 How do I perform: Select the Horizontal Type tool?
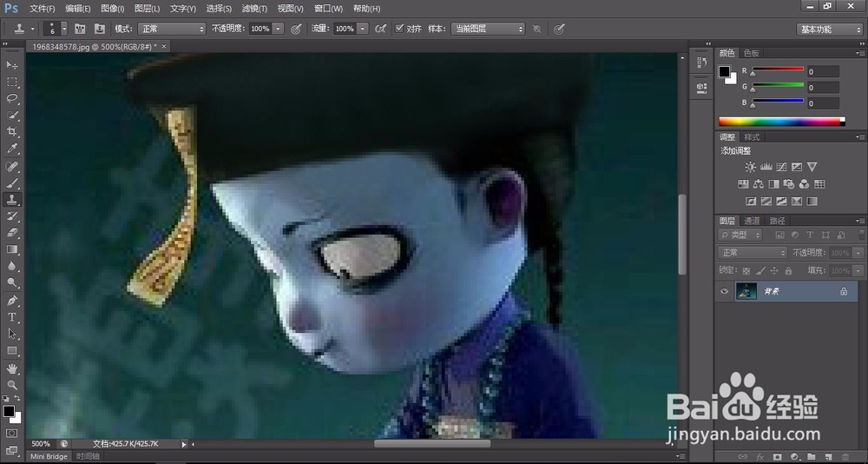[x=11, y=317]
